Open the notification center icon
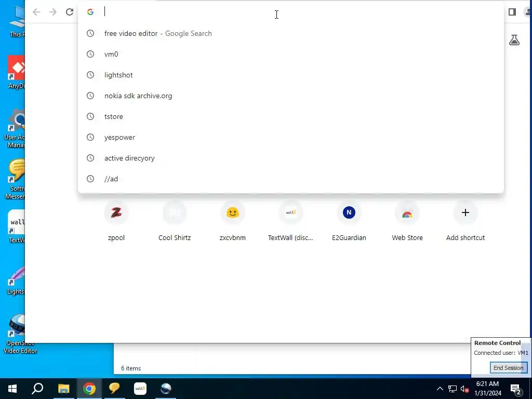The image size is (532, 399). pos(516,389)
